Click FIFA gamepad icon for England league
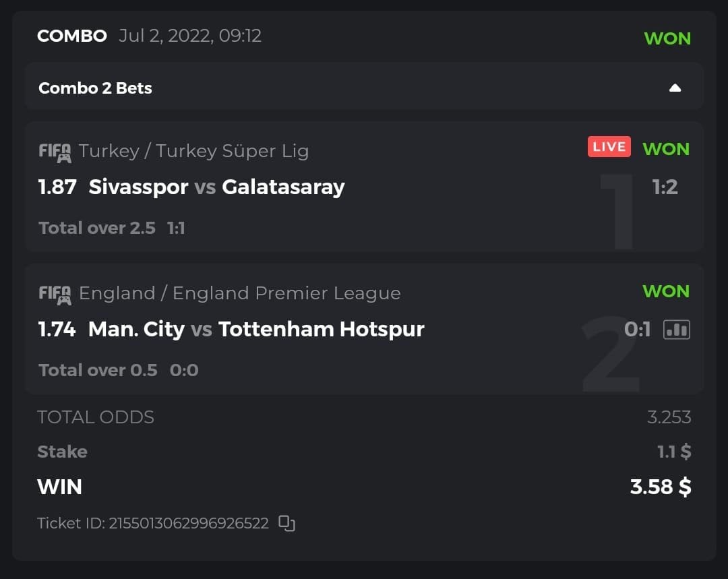Image resolution: width=728 pixels, height=579 pixels. click(x=55, y=294)
